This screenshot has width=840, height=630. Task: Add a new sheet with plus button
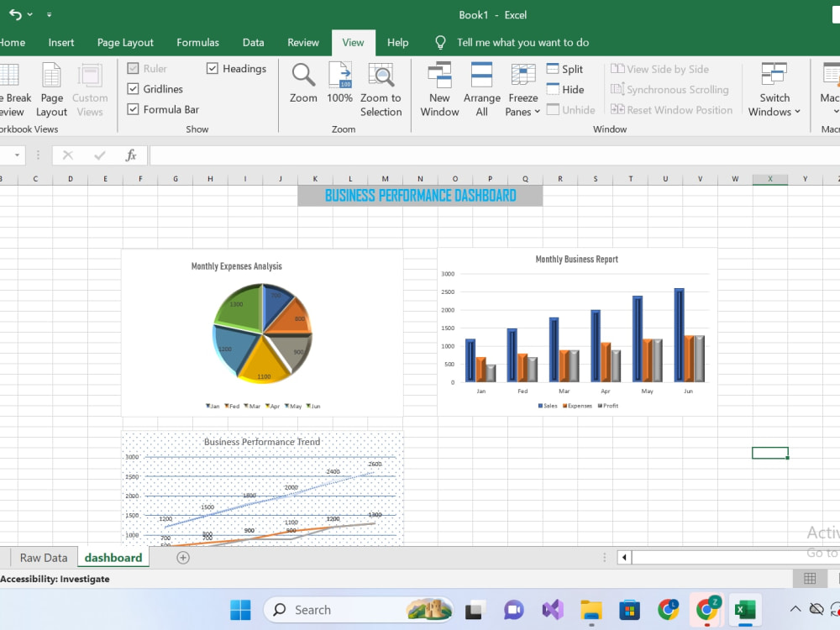(182, 558)
